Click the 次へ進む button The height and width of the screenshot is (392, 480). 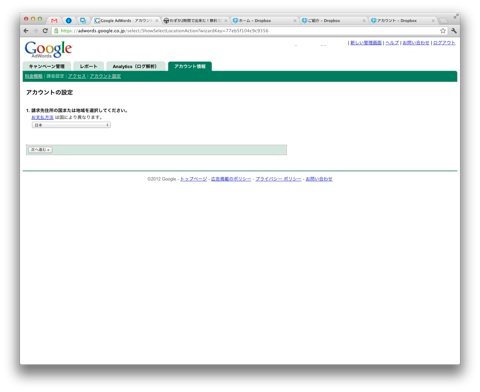point(40,150)
